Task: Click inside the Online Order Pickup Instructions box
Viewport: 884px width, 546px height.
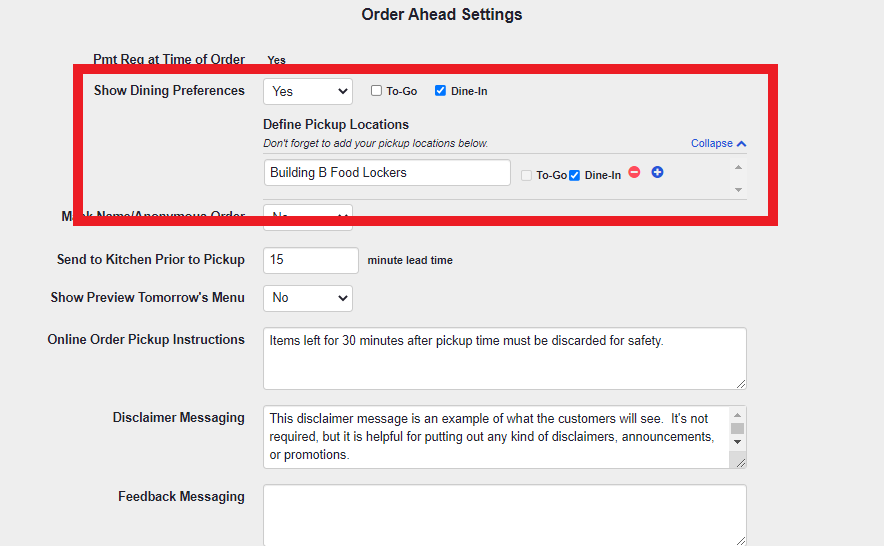Action: coord(504,358)
